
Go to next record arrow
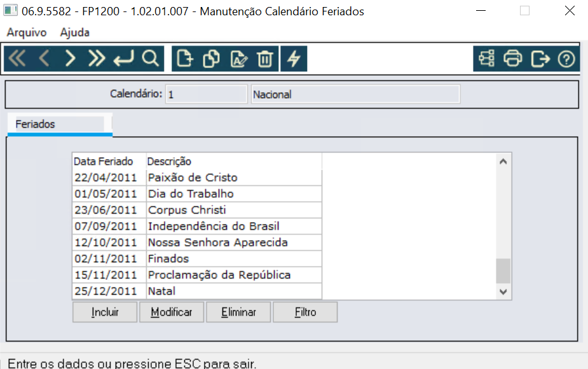(x=70, y=59)
